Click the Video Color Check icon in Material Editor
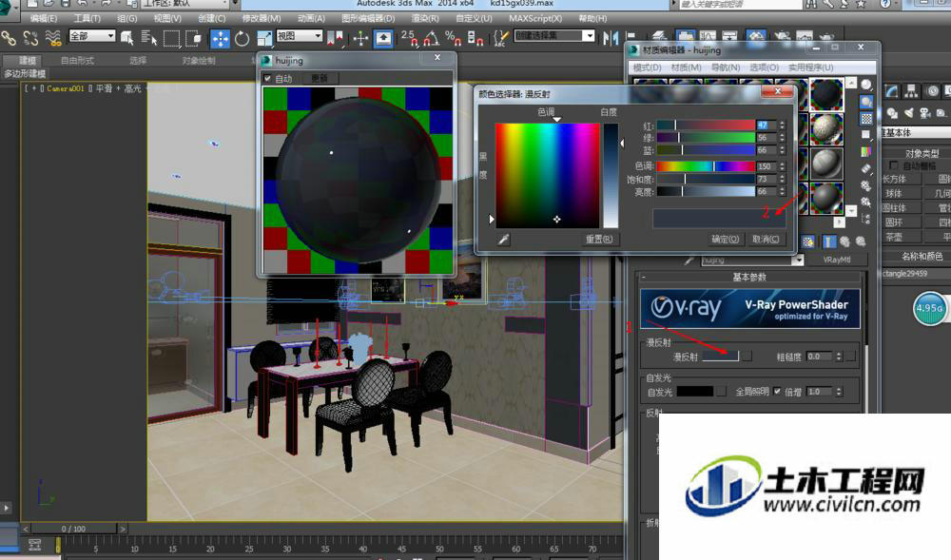The height and width of the screenshot is (560, 951). [x=866, y=151]
